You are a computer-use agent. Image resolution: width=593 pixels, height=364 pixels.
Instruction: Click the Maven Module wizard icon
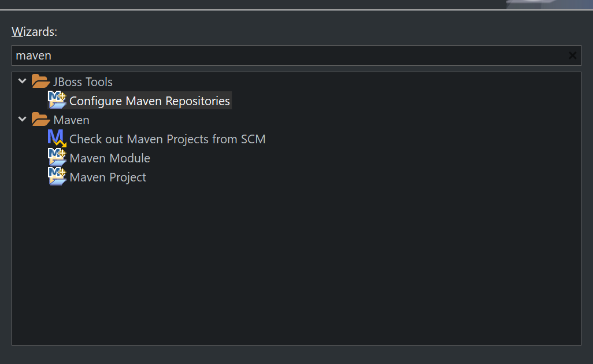[x=56, y=157]
